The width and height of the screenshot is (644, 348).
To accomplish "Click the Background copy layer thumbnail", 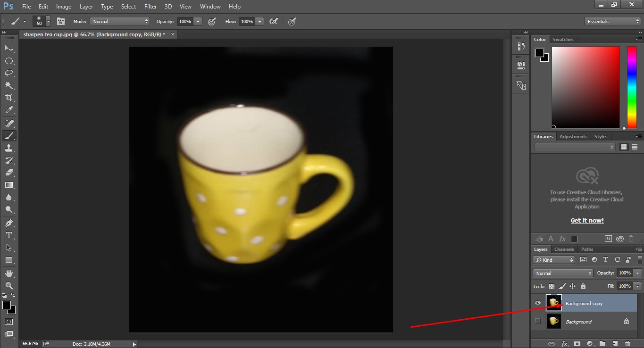I will [554, 303].
